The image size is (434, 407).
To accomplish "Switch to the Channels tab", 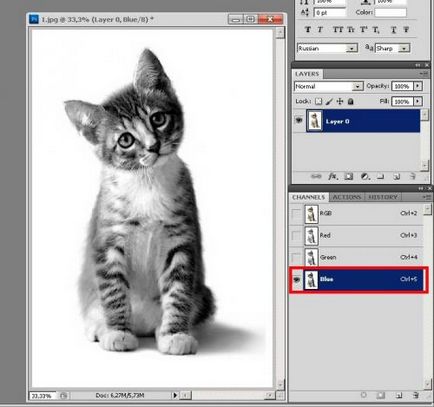I will (309, 197).
